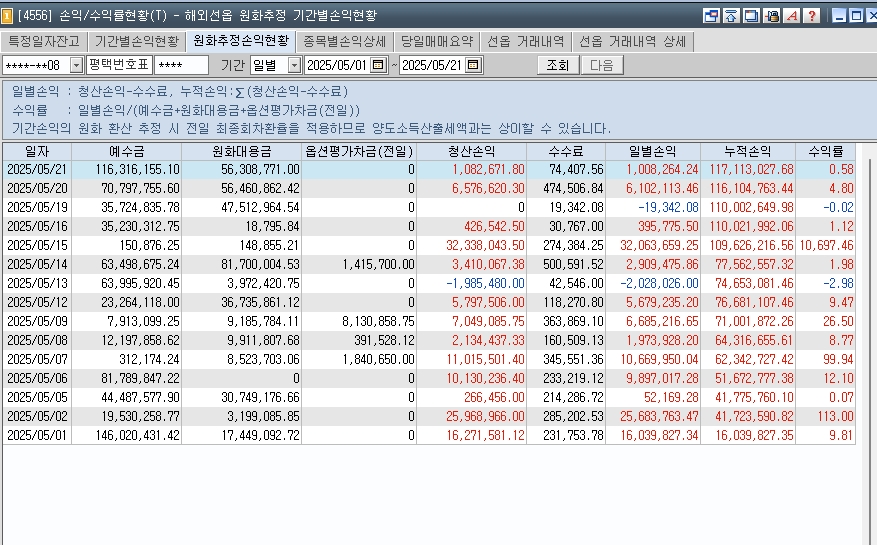Expand the account number dropdown ****-**08
The image size is (877, 545).
click(77, 65)
